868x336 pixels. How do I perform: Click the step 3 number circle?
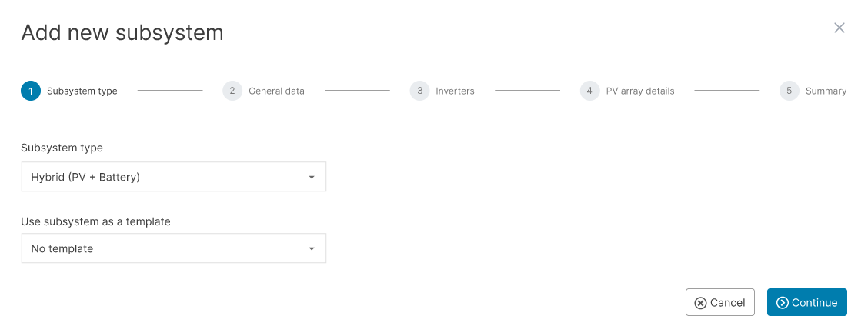(x=419, y=91)
